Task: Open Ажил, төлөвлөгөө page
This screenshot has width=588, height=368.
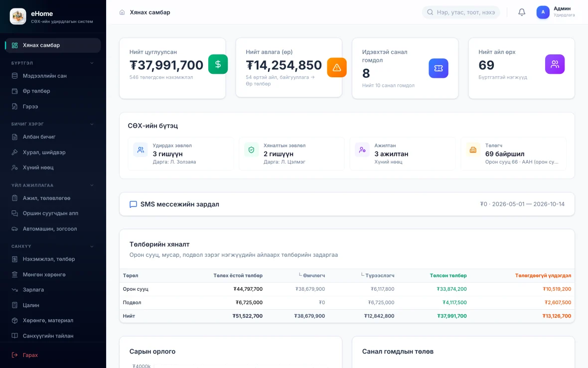Action: tap(53, 198)
